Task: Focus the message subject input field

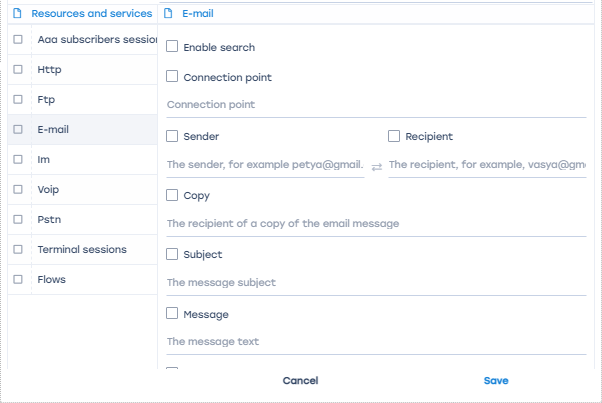Action: point(375,283)
